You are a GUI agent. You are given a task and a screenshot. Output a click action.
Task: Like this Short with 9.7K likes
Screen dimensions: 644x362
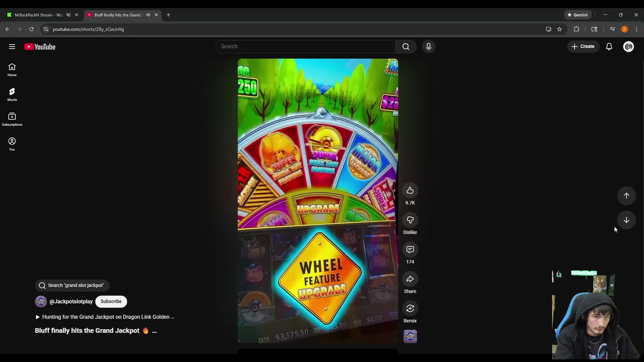tap(410, 191)
